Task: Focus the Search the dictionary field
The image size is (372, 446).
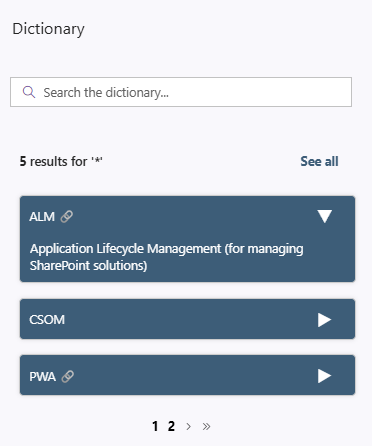Action: click(x=181, y=92)
